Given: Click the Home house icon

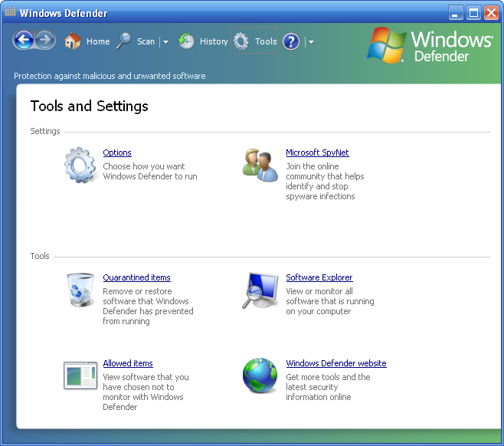Looking at the screenshot, I should (72, 41).
